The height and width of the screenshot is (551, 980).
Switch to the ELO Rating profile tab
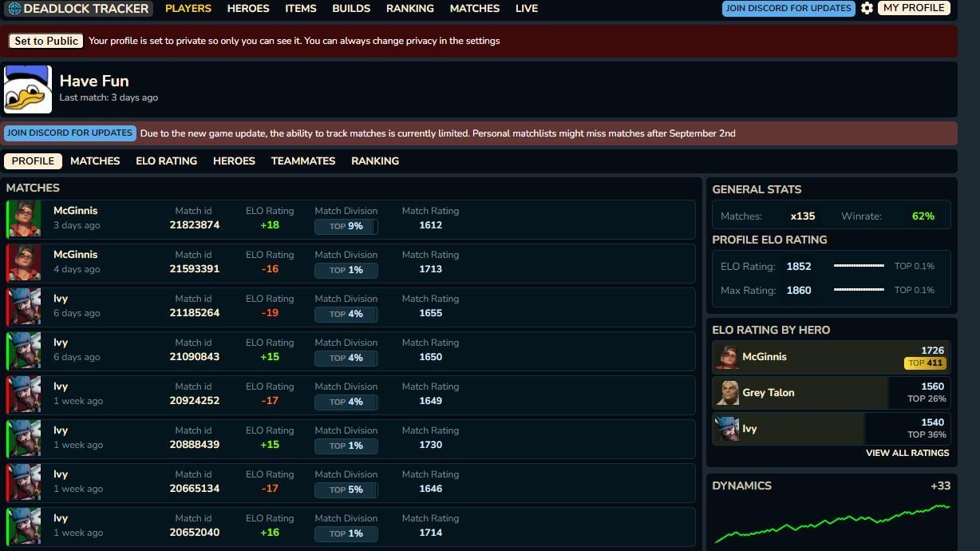tap(166, 161)
